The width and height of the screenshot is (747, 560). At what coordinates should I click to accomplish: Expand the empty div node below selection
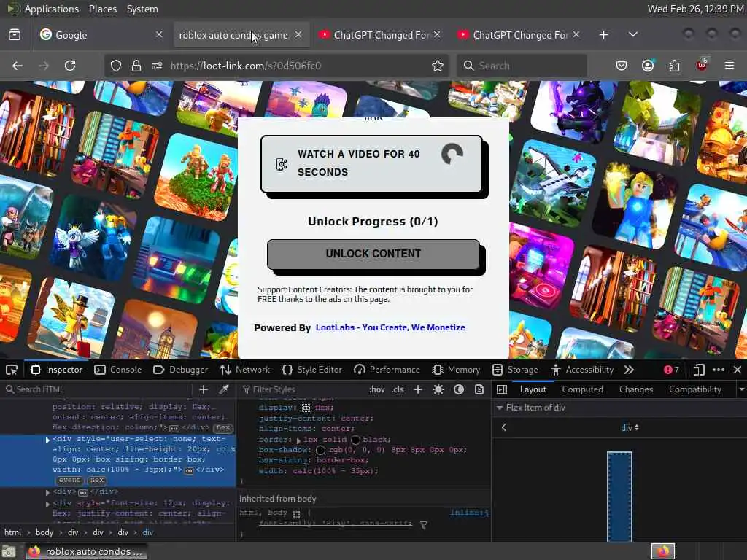(47, 492)
